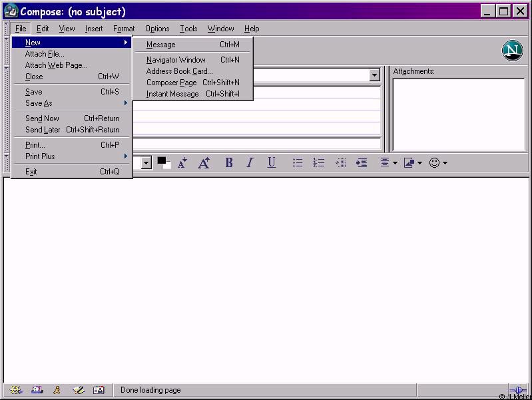Screen dimensions: 532x400
Task: Apply numbered list formatting
Action: pyautogui.click(x=318, y=163)
